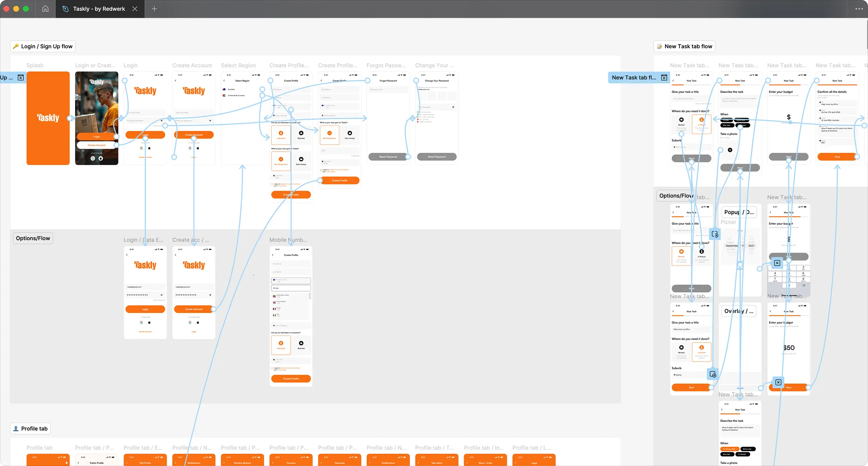This screenshot has height=466, width=868.
Task: Click Create Account button in Create acc frame
Action: coord(194,309)
